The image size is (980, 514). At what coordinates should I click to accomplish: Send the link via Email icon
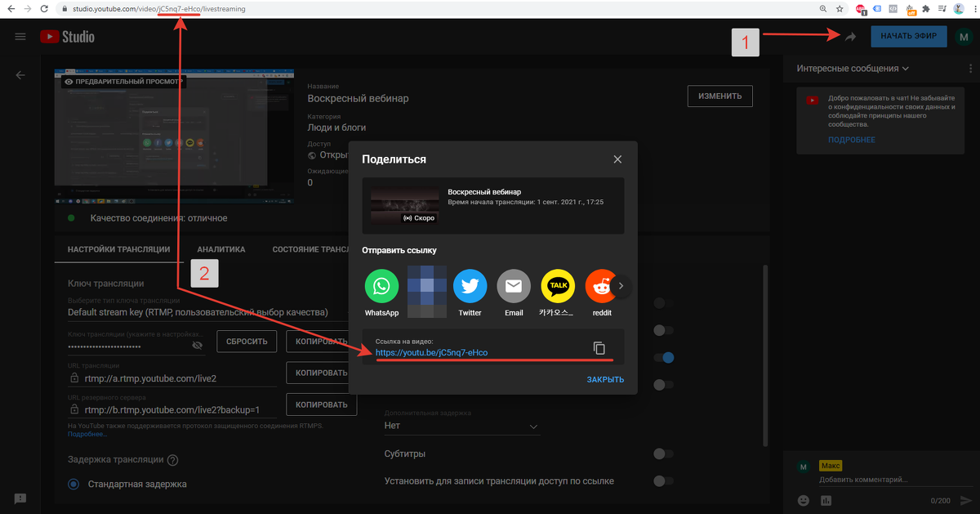pos(514,286)
